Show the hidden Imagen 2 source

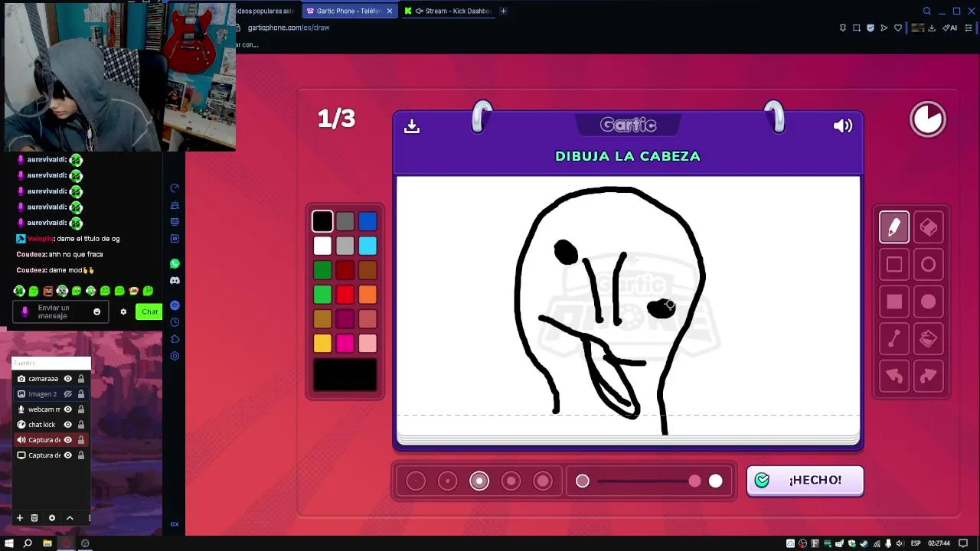(67, 394)
